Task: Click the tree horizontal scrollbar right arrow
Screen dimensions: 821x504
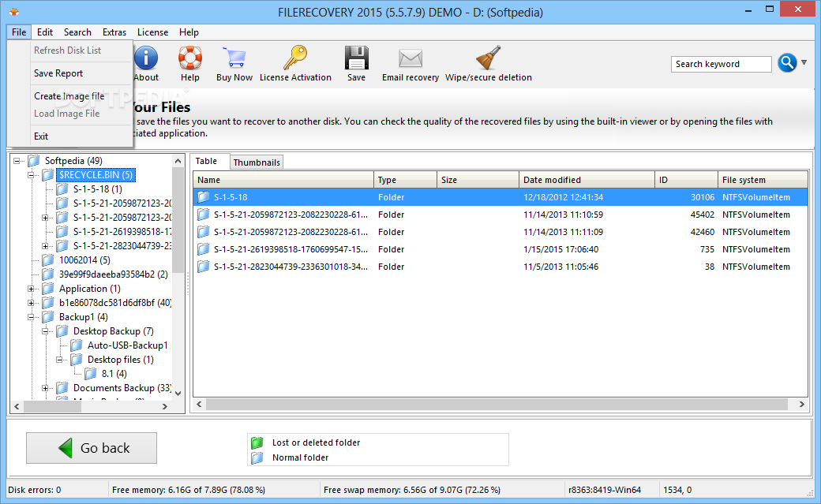Action: coord(165,406)
